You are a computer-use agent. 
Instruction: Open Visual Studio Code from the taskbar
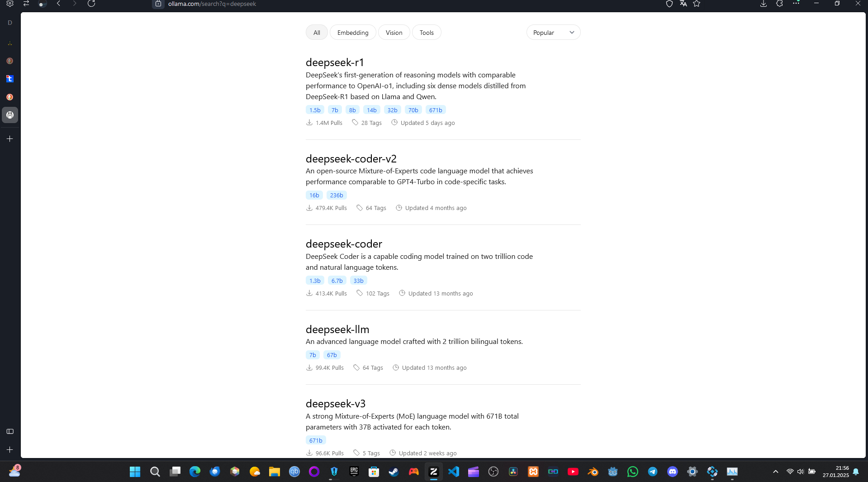pos(454,472)
